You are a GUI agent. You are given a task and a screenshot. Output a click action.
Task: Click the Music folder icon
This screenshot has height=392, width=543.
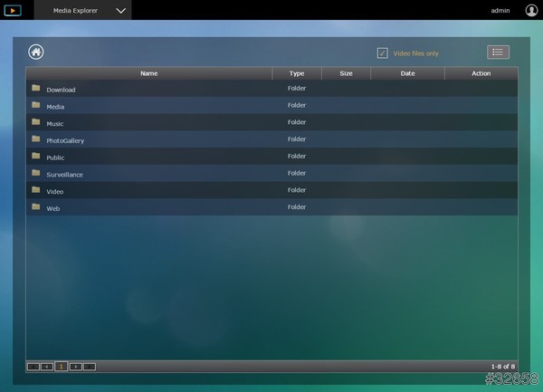(36, 121)
